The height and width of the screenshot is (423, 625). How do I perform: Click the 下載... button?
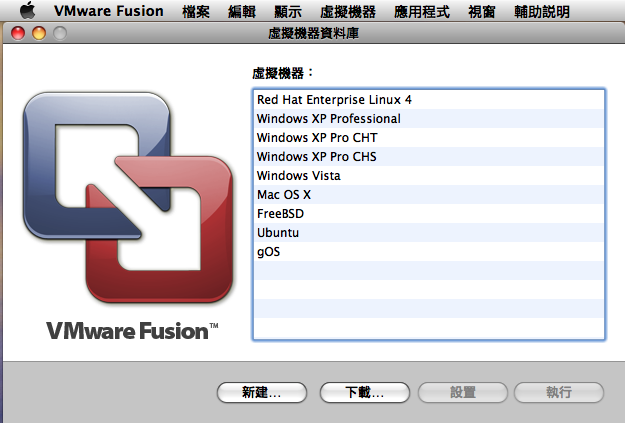pos(365,393)
